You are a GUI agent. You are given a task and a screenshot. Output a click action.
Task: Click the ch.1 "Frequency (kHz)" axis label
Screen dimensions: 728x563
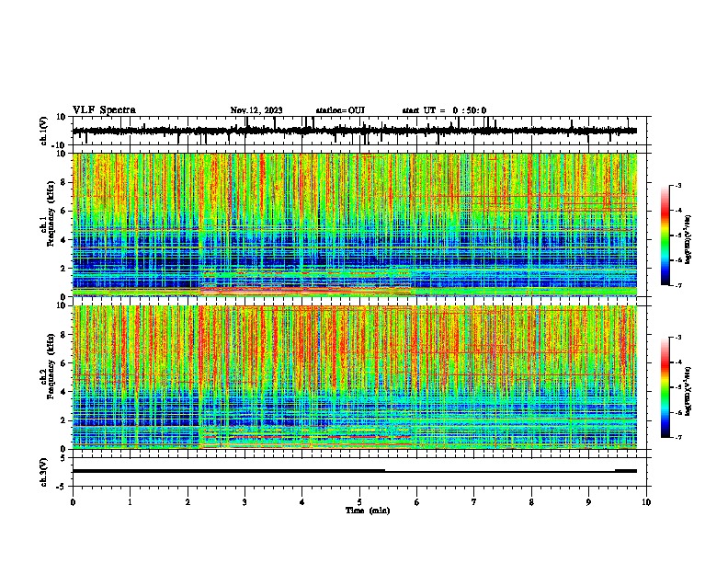51,214
